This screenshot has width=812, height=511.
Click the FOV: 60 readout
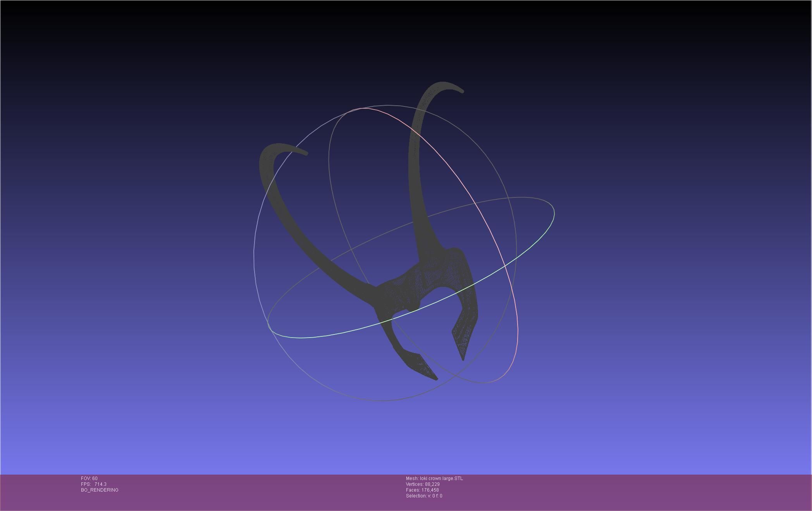pyautogui.click(x=89, y=478)
